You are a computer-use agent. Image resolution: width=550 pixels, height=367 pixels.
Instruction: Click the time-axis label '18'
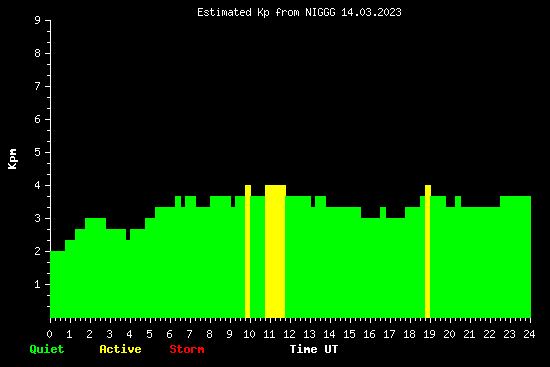tap(409, 334)
